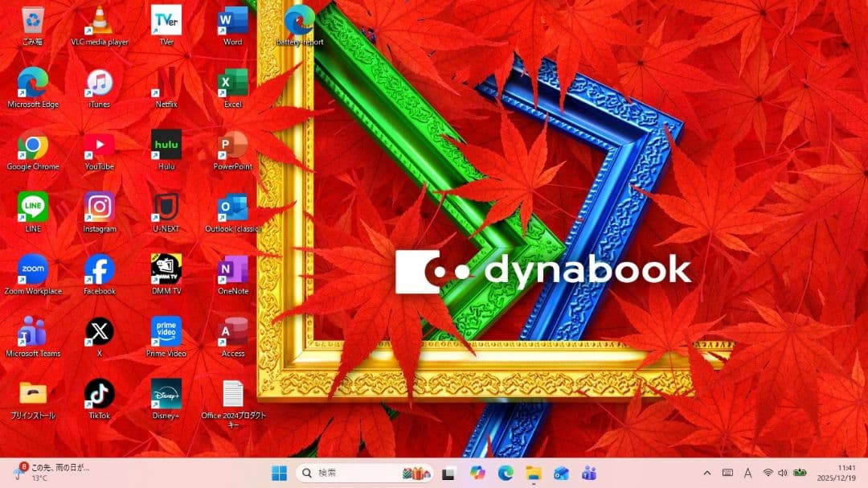The image size is (868, 488).
Task: Open the touch keyboard tray icon
Action: tap(727, 473)
